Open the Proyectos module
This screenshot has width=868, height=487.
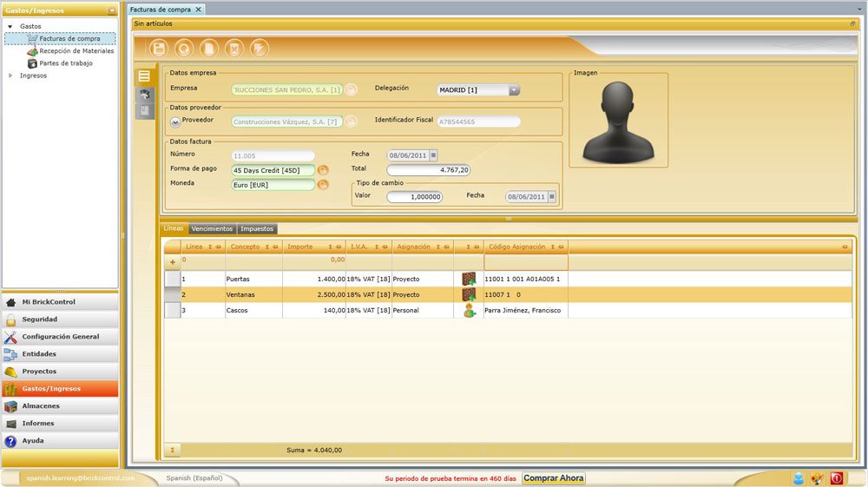coord(60,372)
